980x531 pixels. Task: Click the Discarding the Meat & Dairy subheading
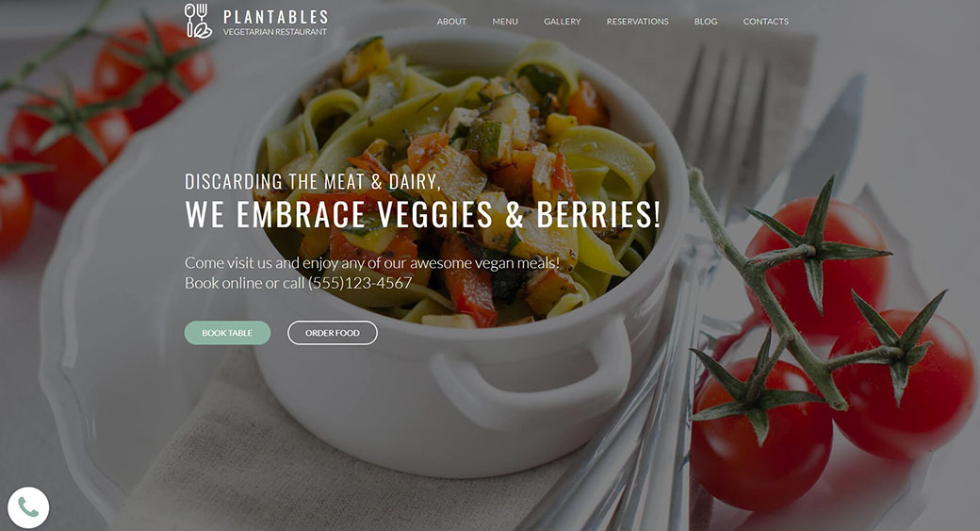(x=313, y=181)
